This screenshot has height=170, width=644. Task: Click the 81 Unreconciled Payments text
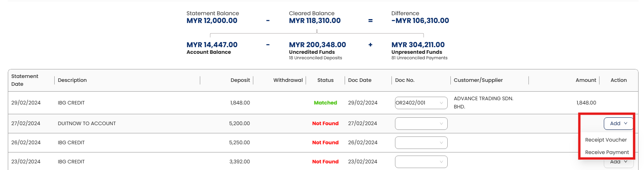point(419,58)
